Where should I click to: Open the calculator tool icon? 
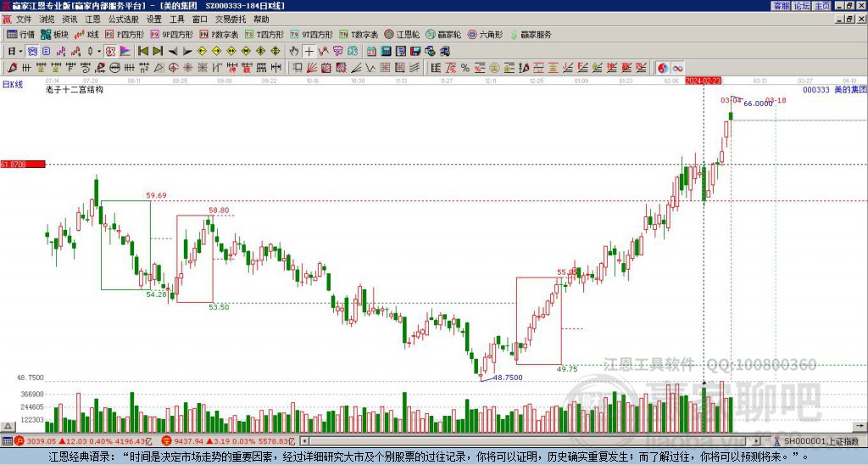click(386, 52)
